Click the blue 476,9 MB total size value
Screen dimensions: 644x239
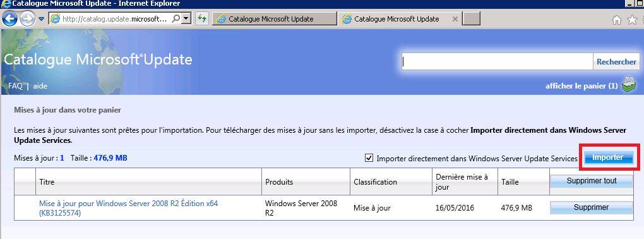coord(110,157)
